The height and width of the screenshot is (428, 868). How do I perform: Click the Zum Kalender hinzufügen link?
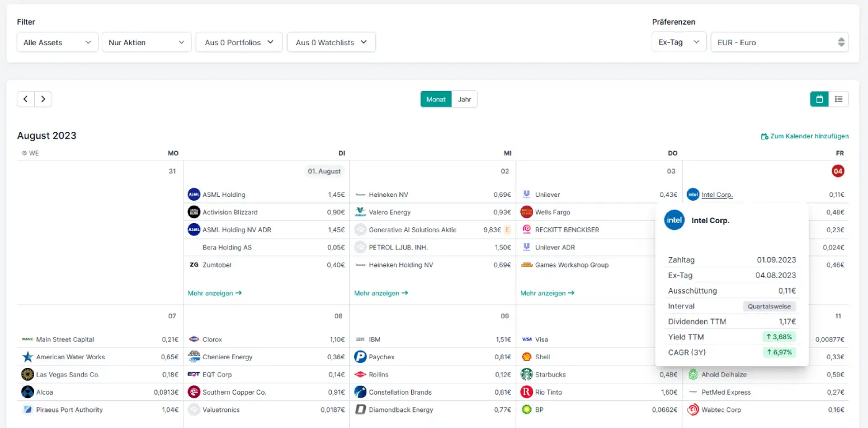(x=804, y=136)
